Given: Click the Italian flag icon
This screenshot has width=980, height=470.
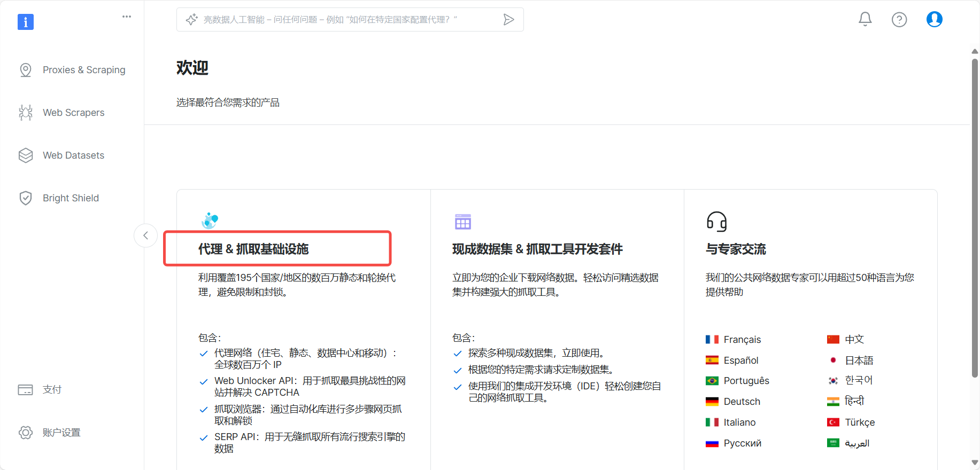Looking at the screenshot, I should tap(712, 422).
